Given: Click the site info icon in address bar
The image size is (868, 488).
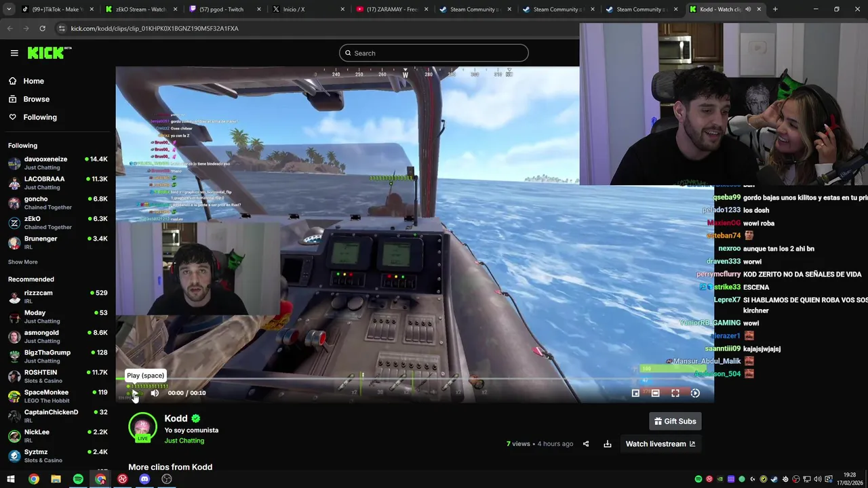Looking at the screenshot, I should (62, 28).
